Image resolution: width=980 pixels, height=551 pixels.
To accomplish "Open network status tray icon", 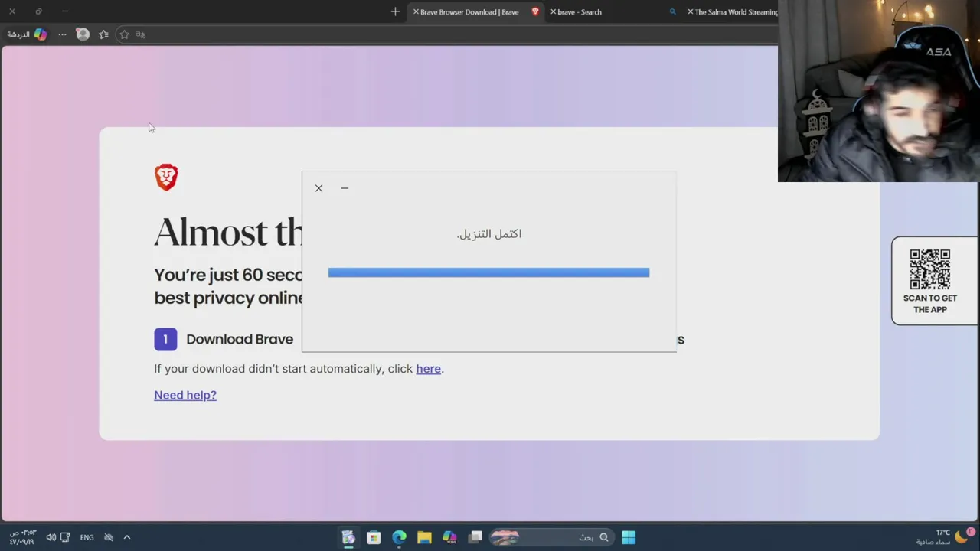I will [x=65, y=537].
